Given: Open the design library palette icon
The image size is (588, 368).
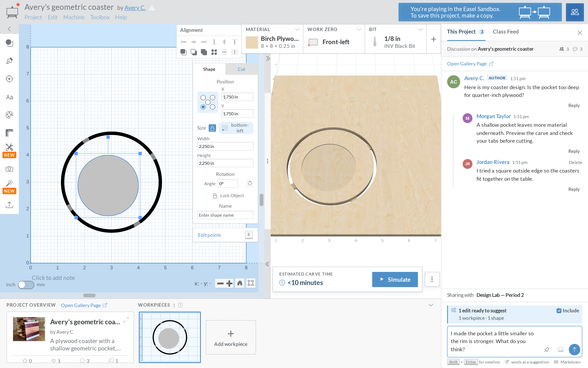Looking at the screenshot, I should [9, 115].
